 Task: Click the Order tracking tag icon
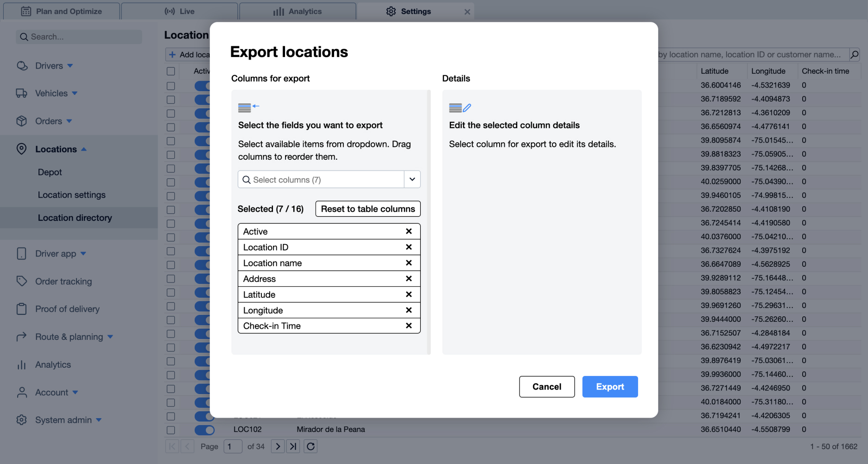tap(22, 281)
